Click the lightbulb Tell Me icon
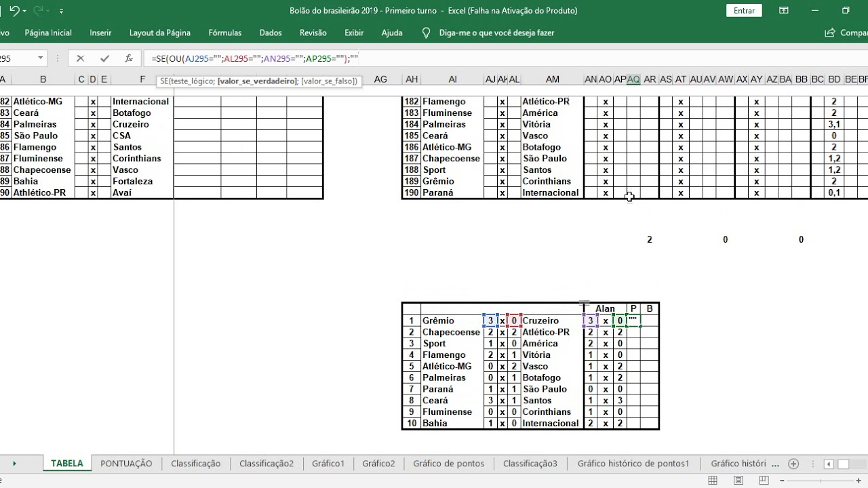 coord(426,33)
